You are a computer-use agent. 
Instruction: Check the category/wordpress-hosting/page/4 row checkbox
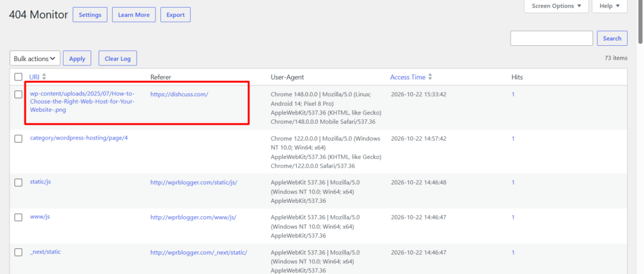(x=18, y=139)
